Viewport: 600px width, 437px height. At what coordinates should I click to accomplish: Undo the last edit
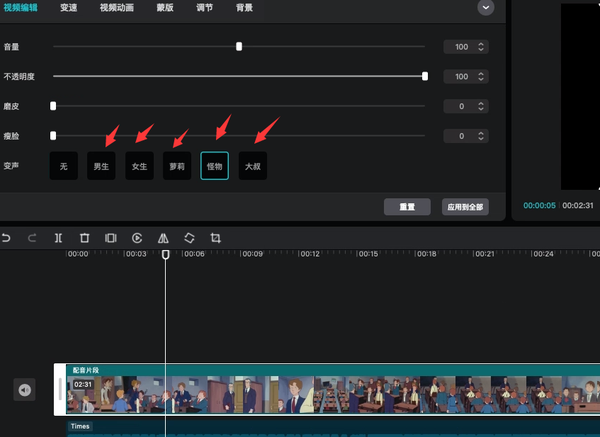point(6,238)
